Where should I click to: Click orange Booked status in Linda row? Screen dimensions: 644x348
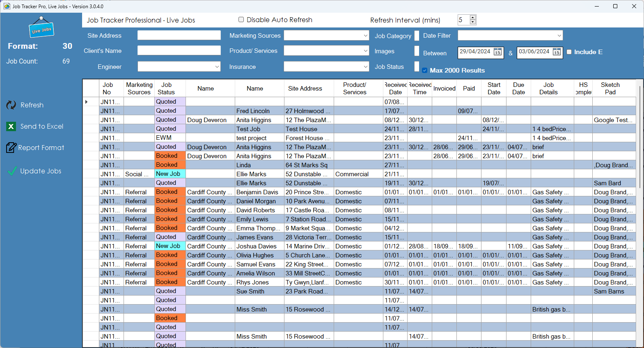coord(170,165)
